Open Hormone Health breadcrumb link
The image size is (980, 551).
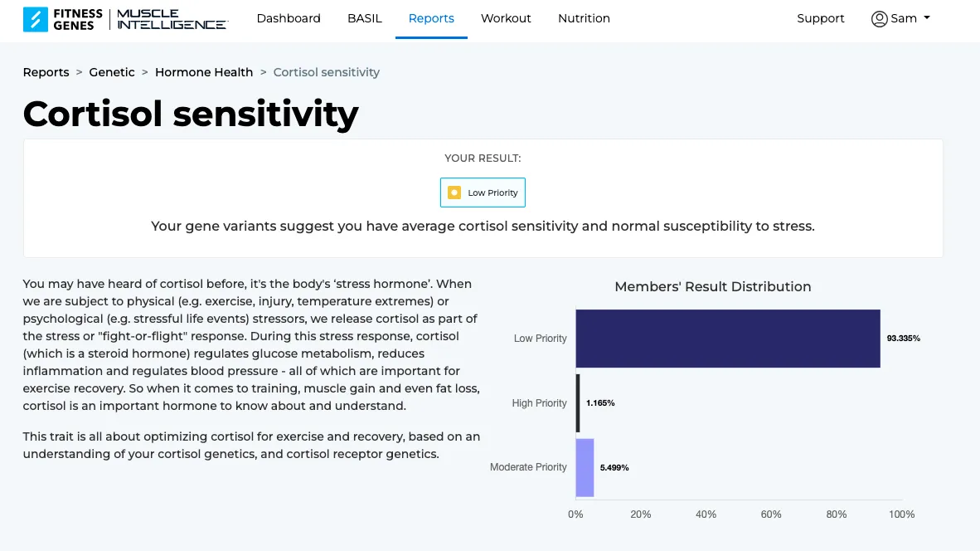[204, 72]
